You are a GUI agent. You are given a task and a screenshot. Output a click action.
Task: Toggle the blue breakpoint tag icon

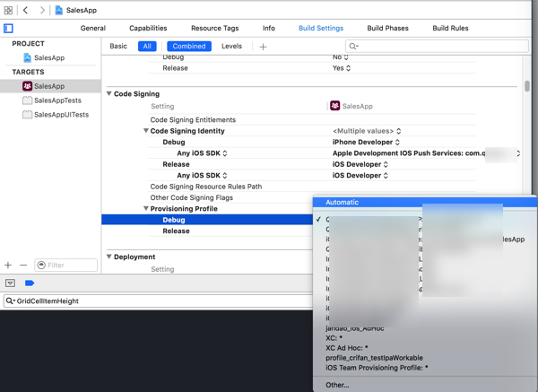click(x=30, y=283)
